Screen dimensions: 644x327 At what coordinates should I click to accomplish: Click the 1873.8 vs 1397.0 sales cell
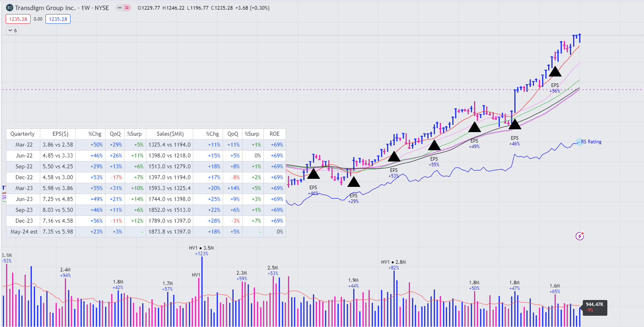(170, 232)
